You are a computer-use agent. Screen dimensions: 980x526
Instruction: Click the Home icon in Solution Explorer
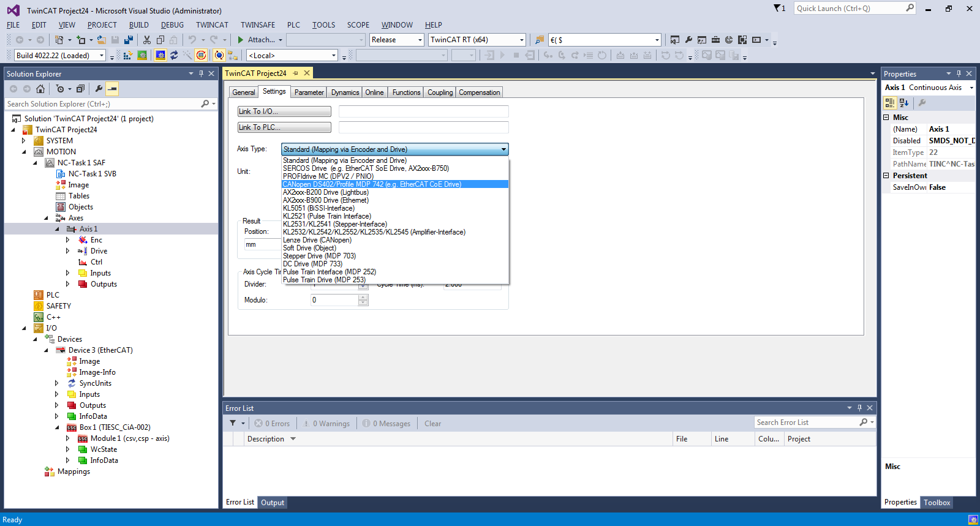click(40, 89)
